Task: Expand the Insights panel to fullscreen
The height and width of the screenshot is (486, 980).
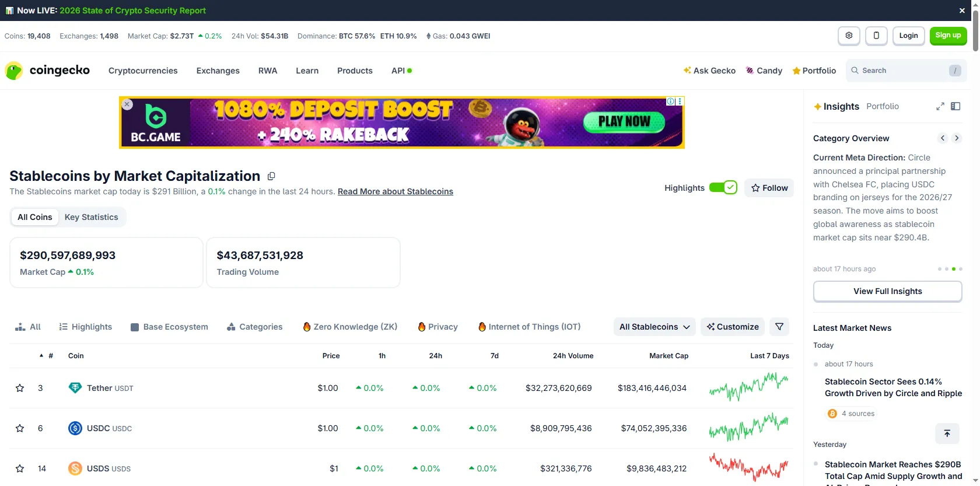Action: (940, 106)
